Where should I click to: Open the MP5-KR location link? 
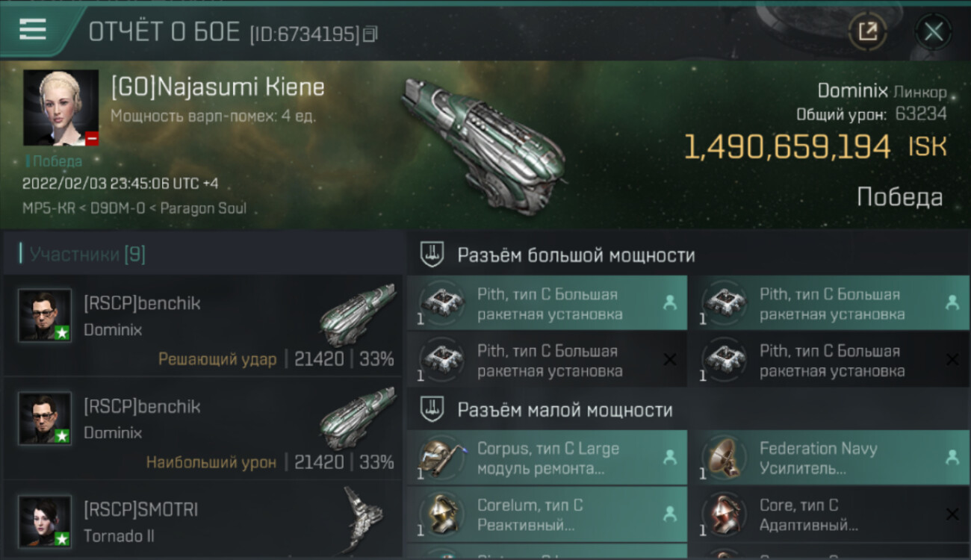point(49,208)
